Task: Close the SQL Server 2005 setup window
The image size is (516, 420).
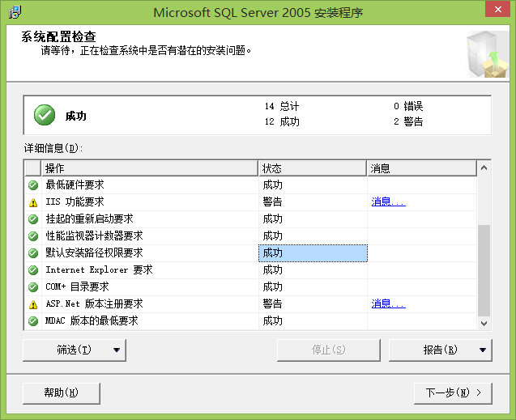Action: [498, 9]
